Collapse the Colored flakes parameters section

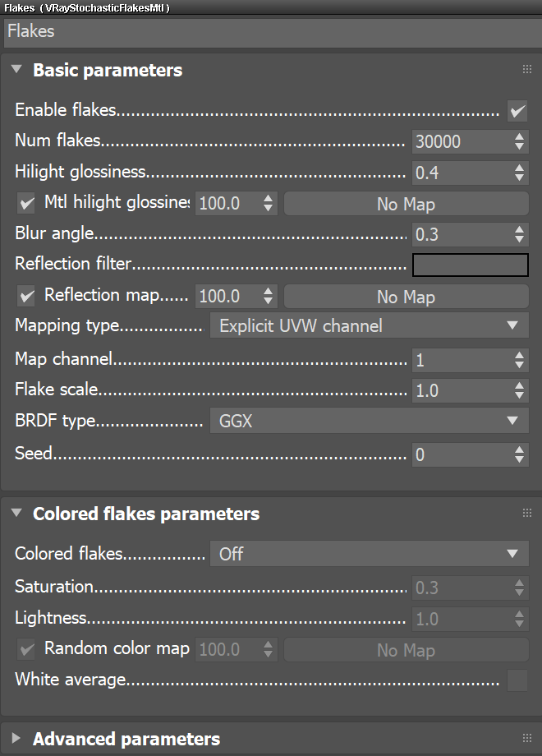tap(16, 513)
